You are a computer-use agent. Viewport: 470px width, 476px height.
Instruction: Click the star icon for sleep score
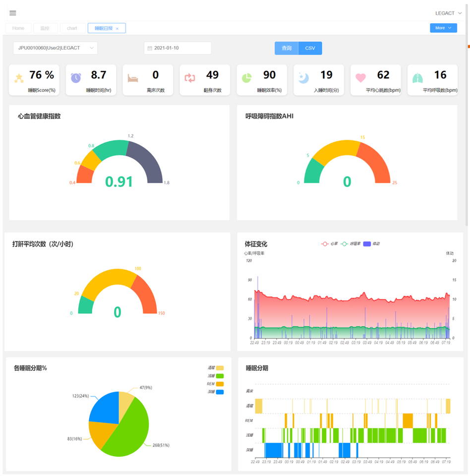coord(19,78)
